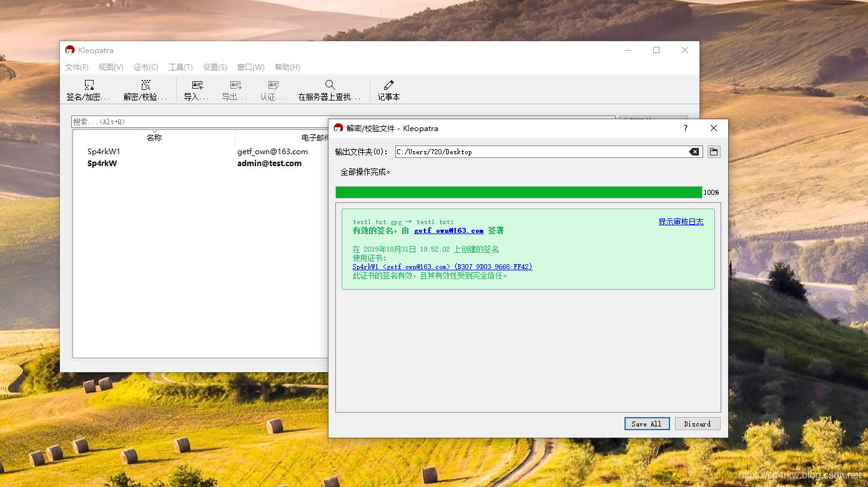Close the main Kleopatra window

pyautogui.click(x=685, y=50)
